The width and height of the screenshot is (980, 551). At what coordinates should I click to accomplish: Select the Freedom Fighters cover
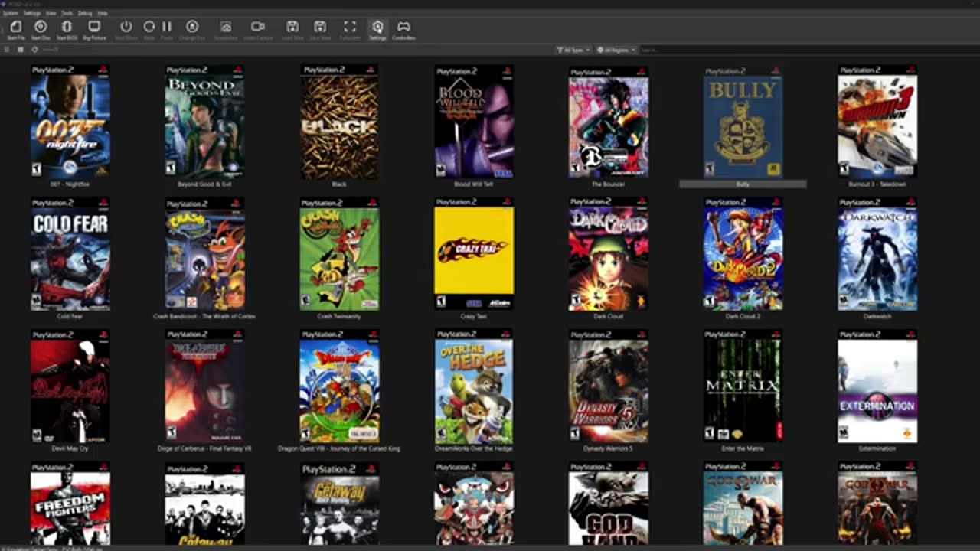70,504
